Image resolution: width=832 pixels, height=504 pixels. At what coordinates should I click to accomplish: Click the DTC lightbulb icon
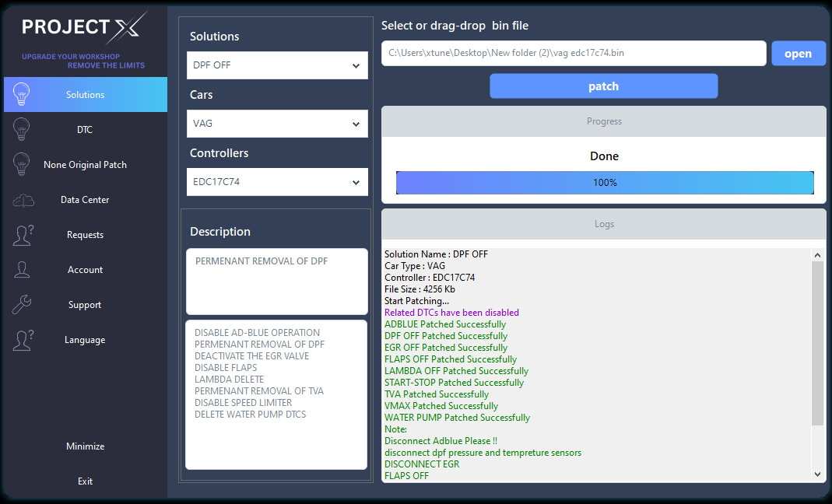point(21,129)
